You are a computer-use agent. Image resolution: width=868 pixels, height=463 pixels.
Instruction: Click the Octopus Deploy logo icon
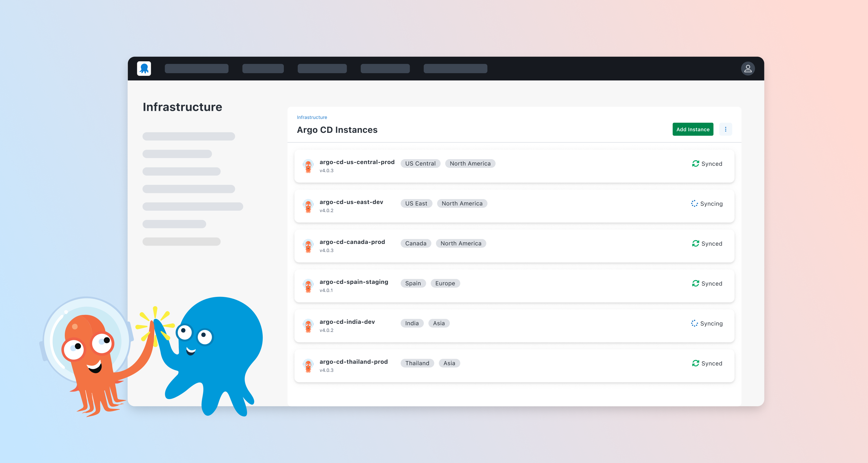tap(144, 68)
